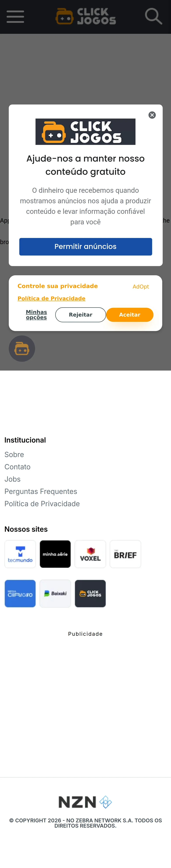Open the hamburger menu
Image resolution: width=171 pixels, height=868 pixels.
[x=15, y=17]
